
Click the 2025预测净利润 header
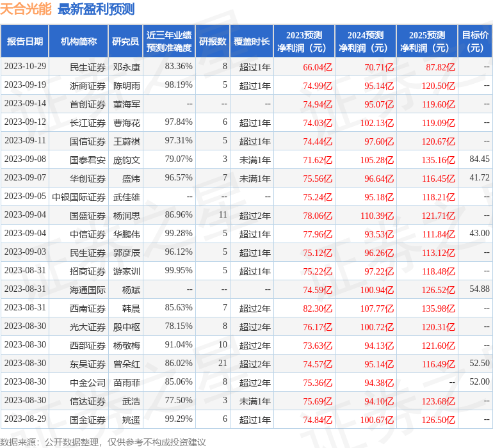427,41
